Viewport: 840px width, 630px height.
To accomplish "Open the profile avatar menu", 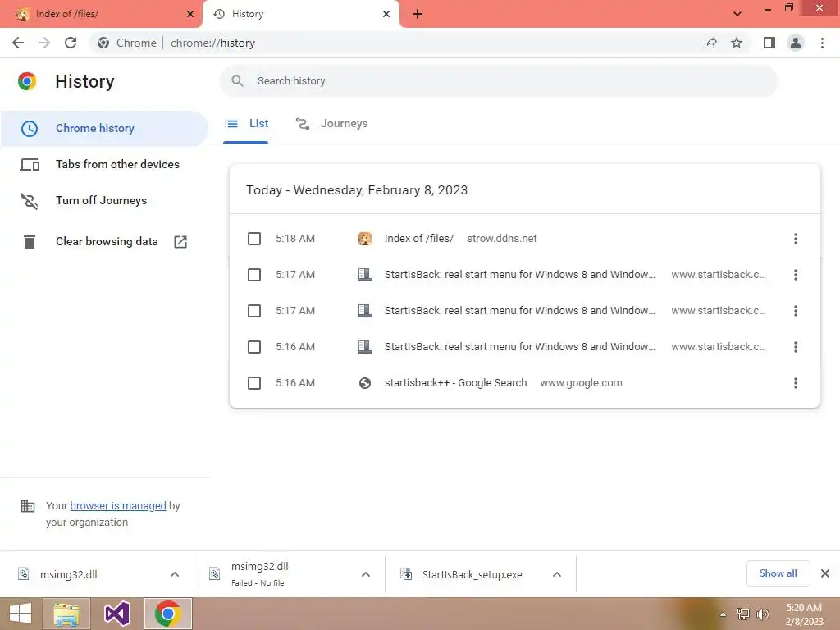I will (796, 43).
